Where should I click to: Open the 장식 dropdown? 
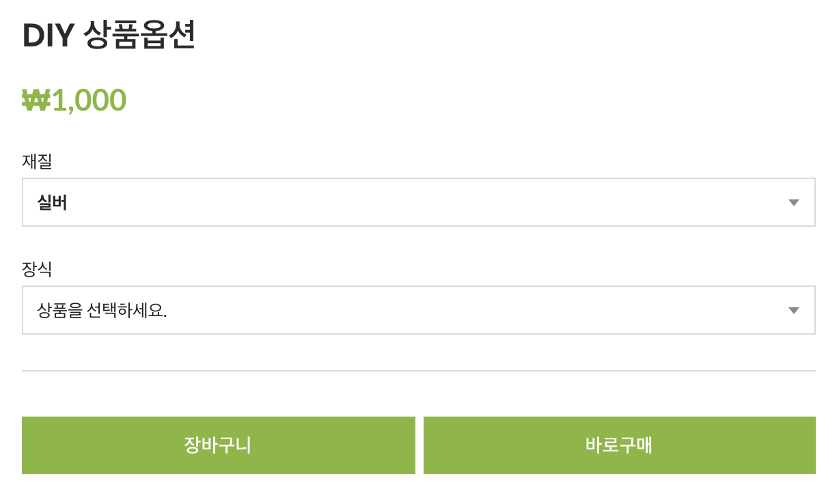click(418, 310)
